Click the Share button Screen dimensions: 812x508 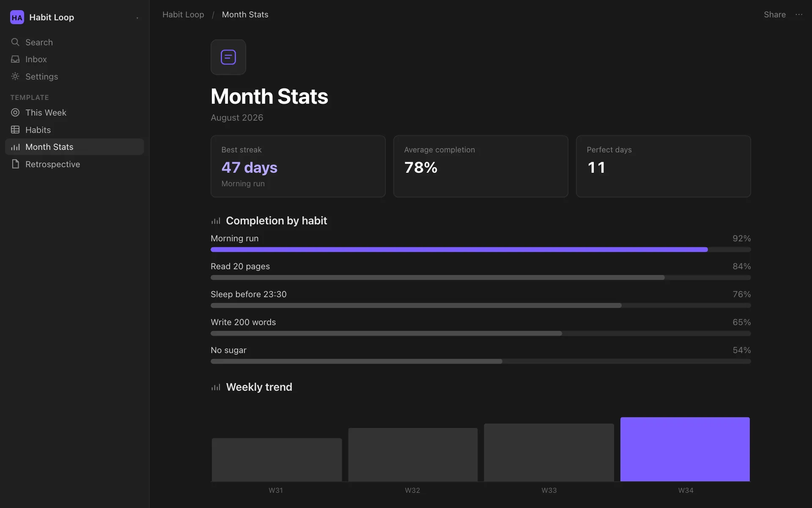(774, 14)
